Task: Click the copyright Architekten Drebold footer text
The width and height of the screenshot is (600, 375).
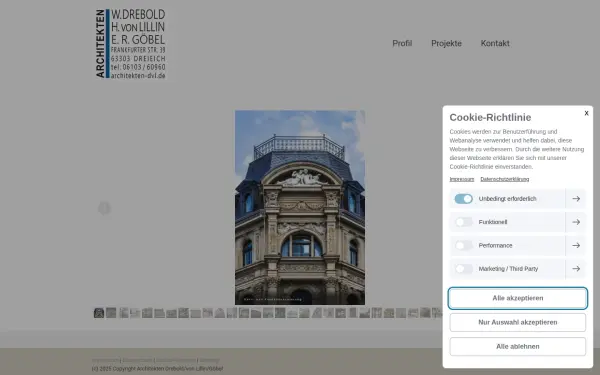Action: (x=157, y=369)
